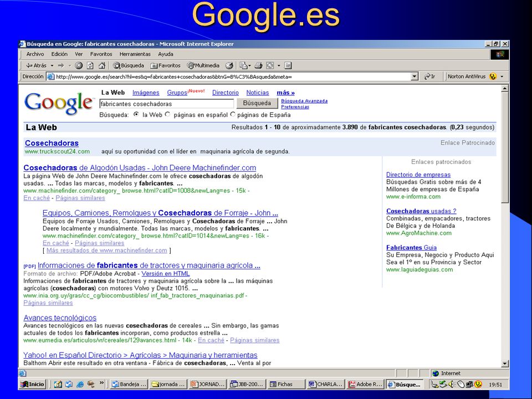The height and width of the screenshot is (399, 532).
Task: Open the forward history dropdown arrow
Action: click(x=70, y=65)
